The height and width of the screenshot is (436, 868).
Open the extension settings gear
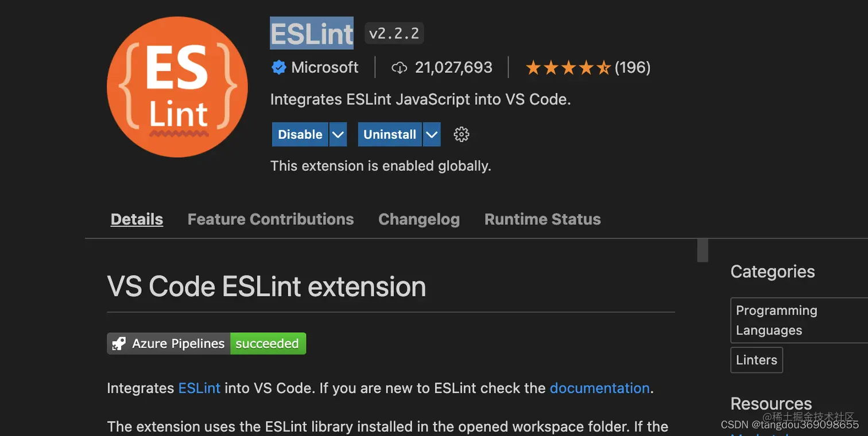(462, 134)
